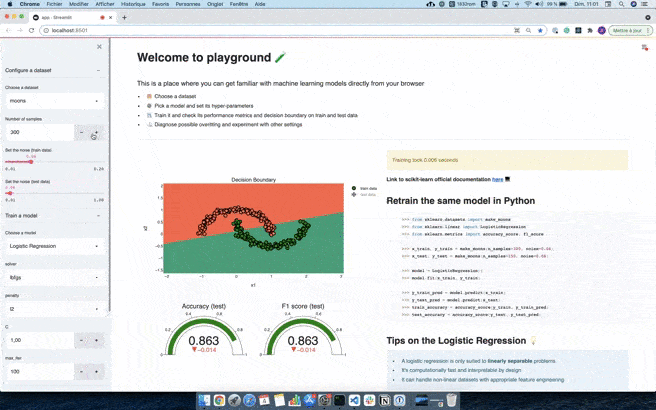Open the Fenêtre menu

[x=239, y=4]
